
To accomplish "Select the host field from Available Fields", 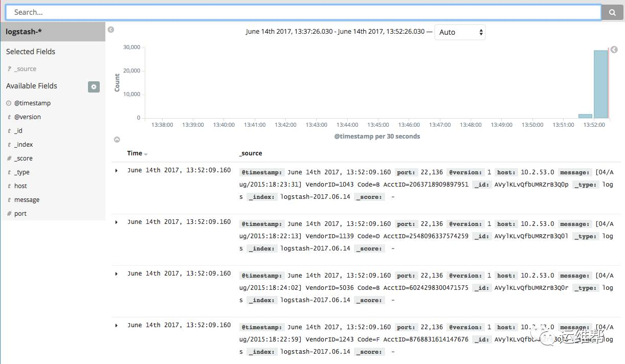I will (20, 186).
